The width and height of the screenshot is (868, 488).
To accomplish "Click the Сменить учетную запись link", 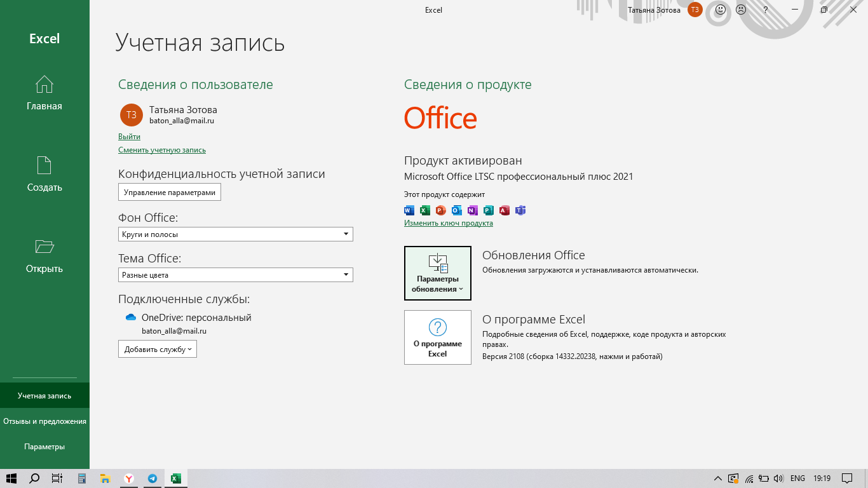I will pyautogui.click(x=162, y=150).
